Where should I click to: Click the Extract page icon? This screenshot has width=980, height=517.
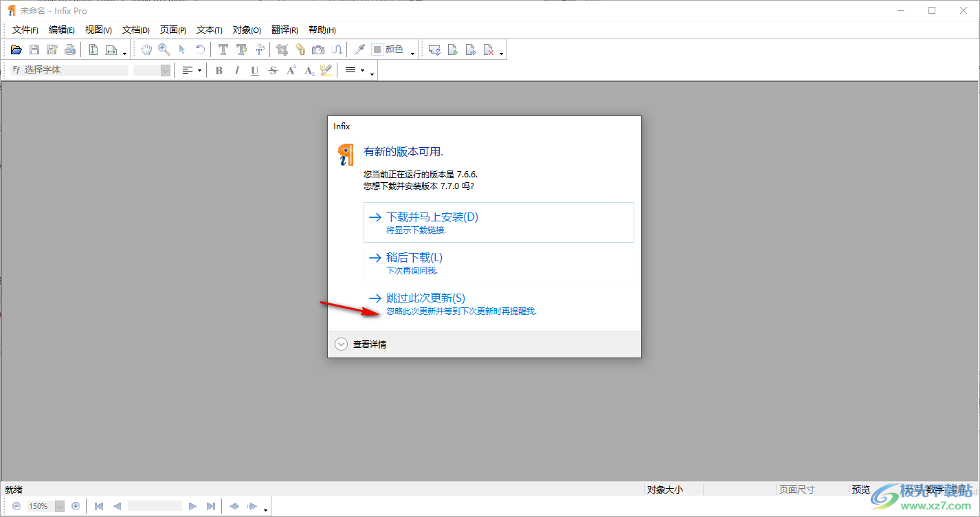point(471,49)
